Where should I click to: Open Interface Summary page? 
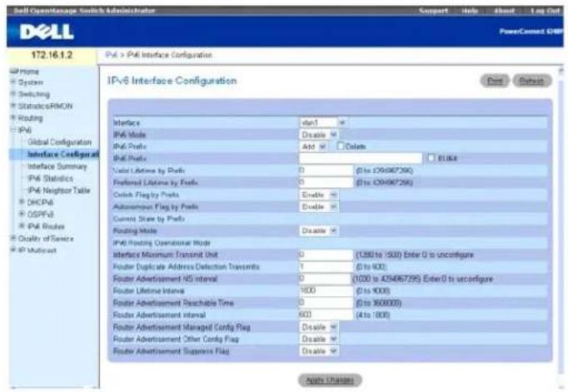click(57, 166)
